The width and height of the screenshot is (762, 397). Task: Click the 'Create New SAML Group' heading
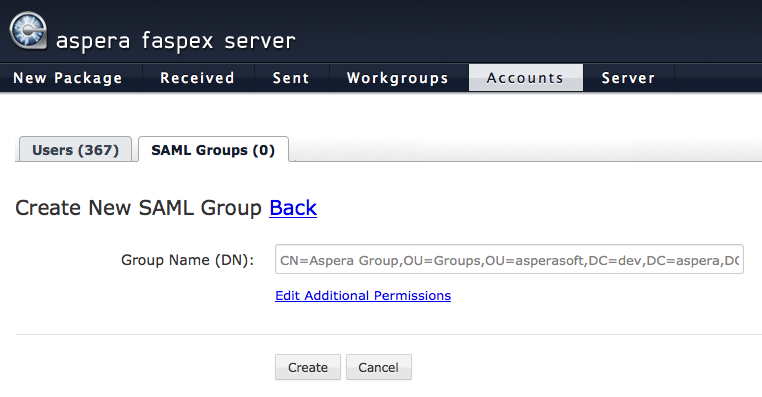(139, 208)
